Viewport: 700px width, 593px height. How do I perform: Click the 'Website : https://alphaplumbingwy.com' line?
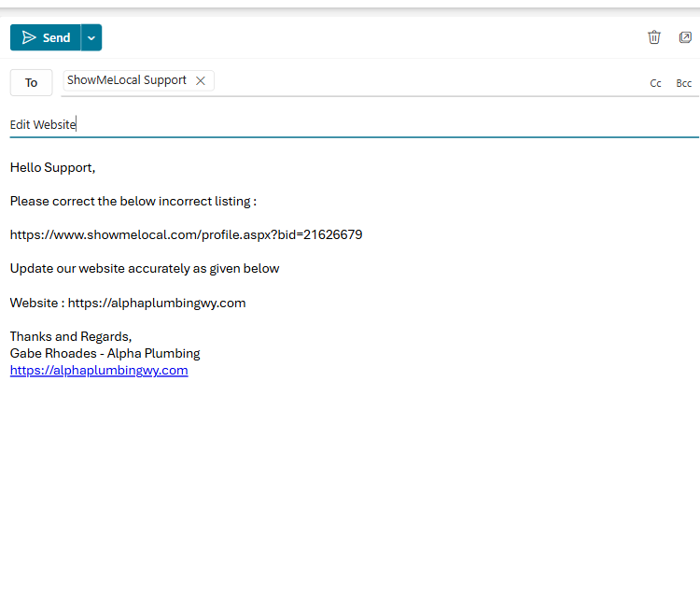click(x=128, y=303)
